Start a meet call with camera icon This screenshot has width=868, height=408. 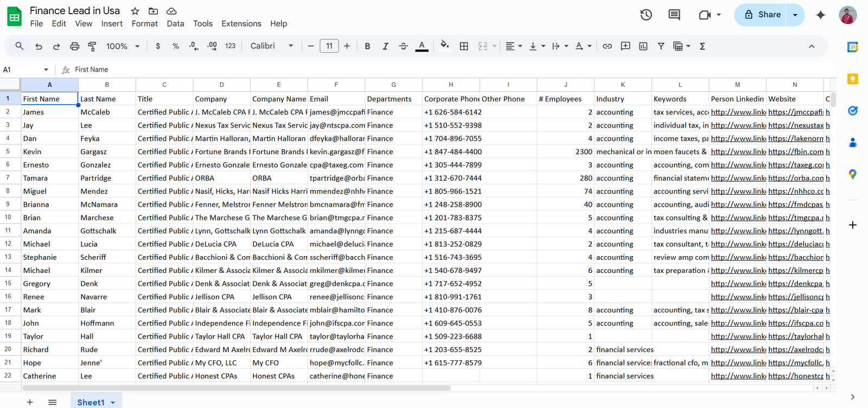coord(705,15)
